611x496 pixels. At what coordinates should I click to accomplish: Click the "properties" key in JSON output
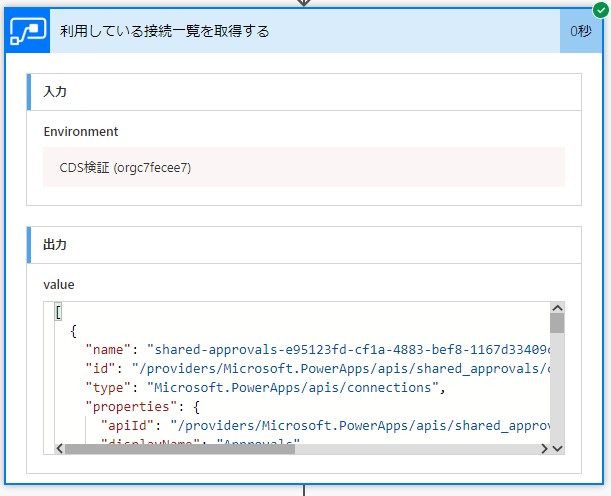pyautogui.click(x=131, y=406)
